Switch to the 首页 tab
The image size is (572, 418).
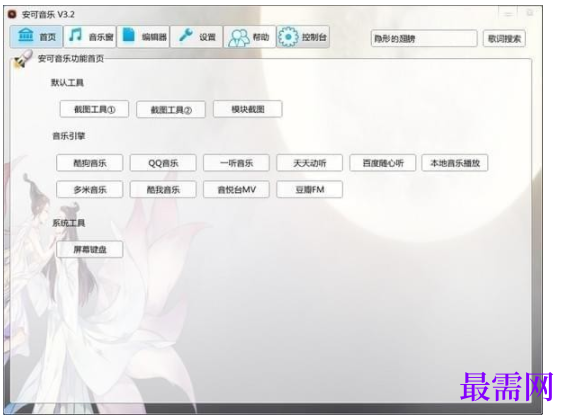(36, 36)
